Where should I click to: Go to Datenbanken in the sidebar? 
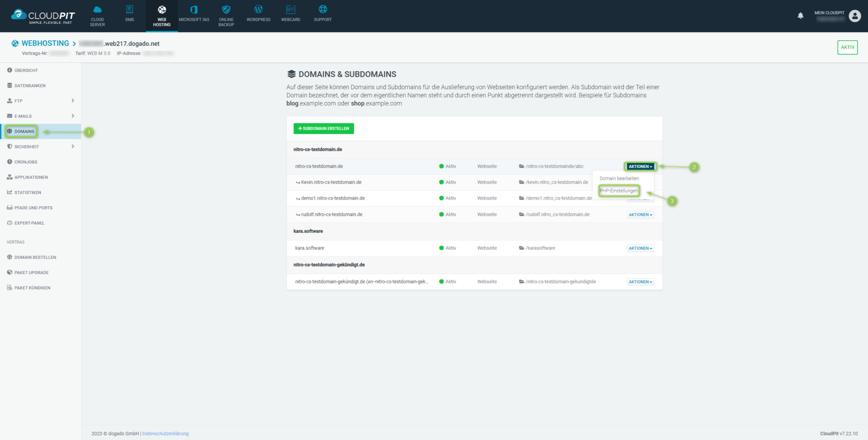[x=30, y=86]
